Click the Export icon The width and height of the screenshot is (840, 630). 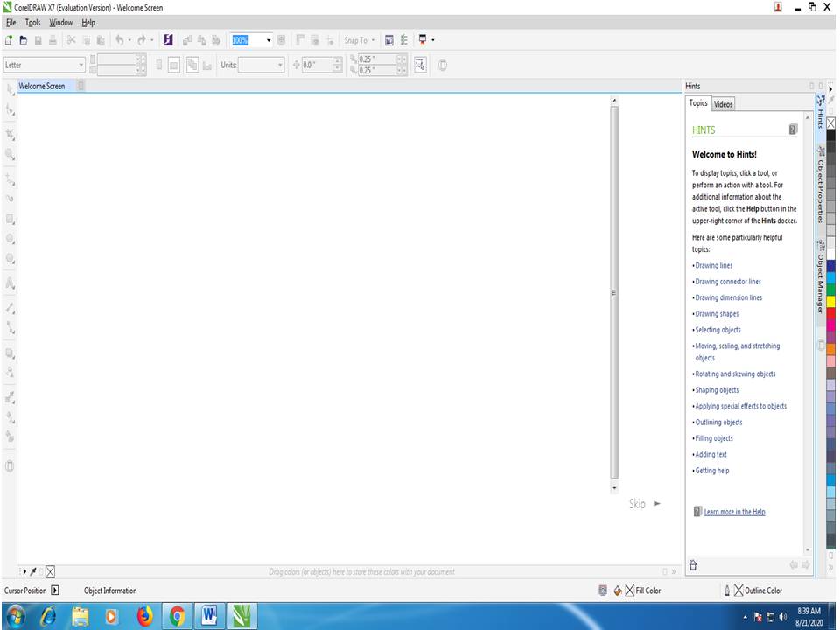coord(201,40)
